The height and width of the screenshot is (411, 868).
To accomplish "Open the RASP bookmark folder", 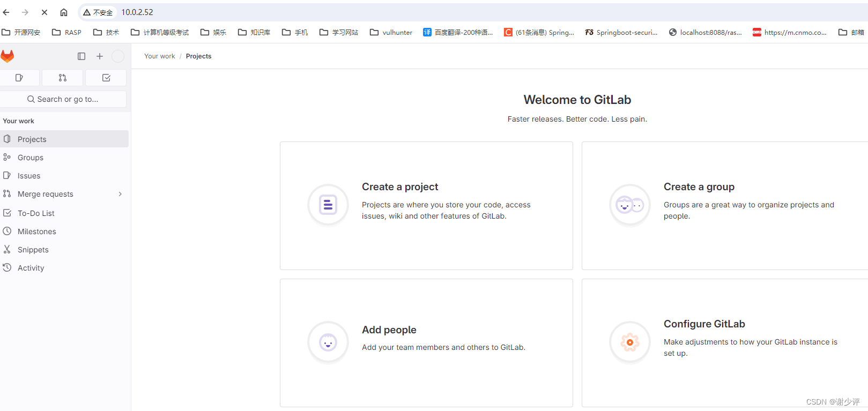I will pos(67,32).
